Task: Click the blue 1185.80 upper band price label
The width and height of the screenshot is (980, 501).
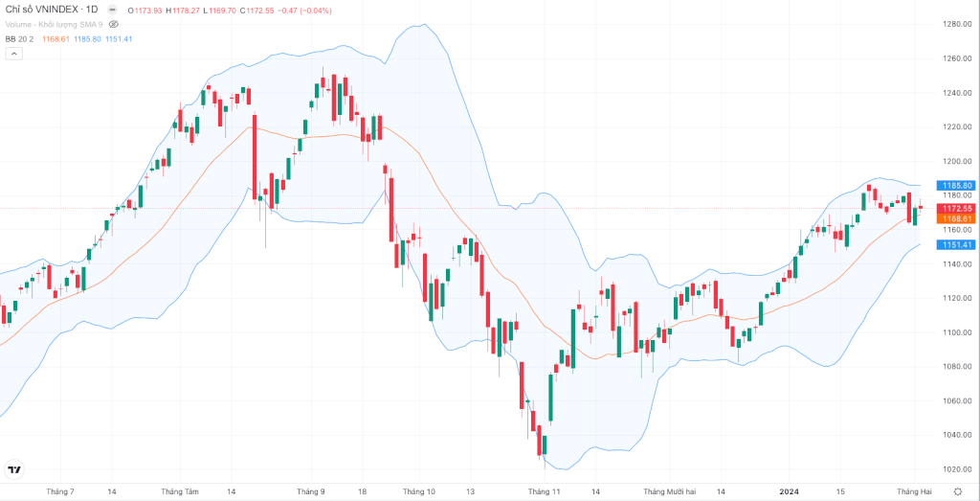Action: (x=956, y=186)
